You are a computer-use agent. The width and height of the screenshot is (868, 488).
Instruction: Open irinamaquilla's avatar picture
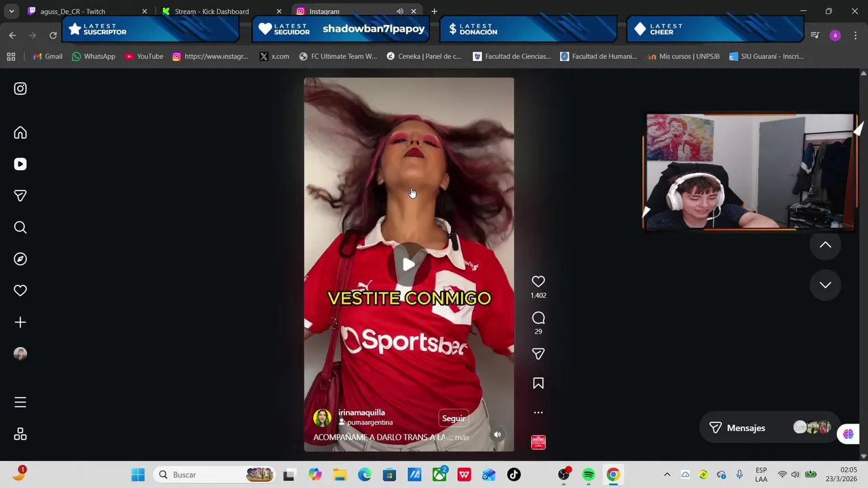click(x=323, y=418)
